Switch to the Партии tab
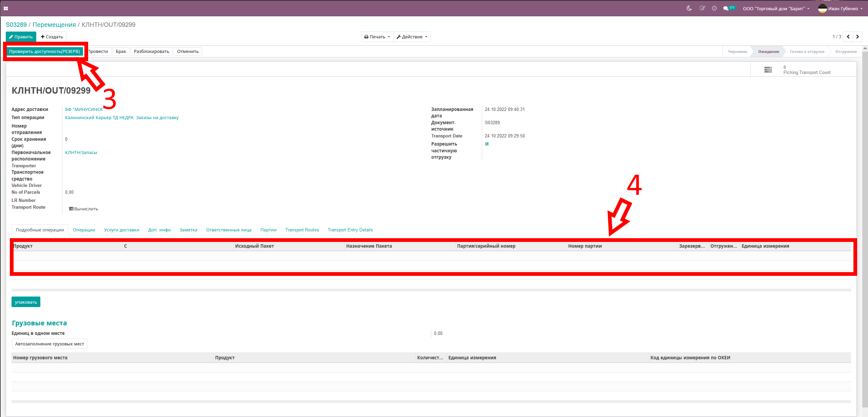Screen dimensions: 868x417 coord(268,230)
